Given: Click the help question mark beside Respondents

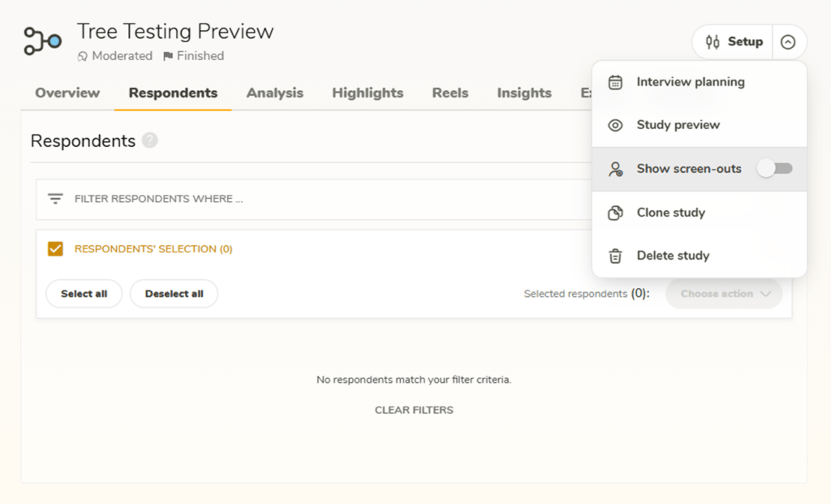Looking at the screenshot, I should point(149,140).
